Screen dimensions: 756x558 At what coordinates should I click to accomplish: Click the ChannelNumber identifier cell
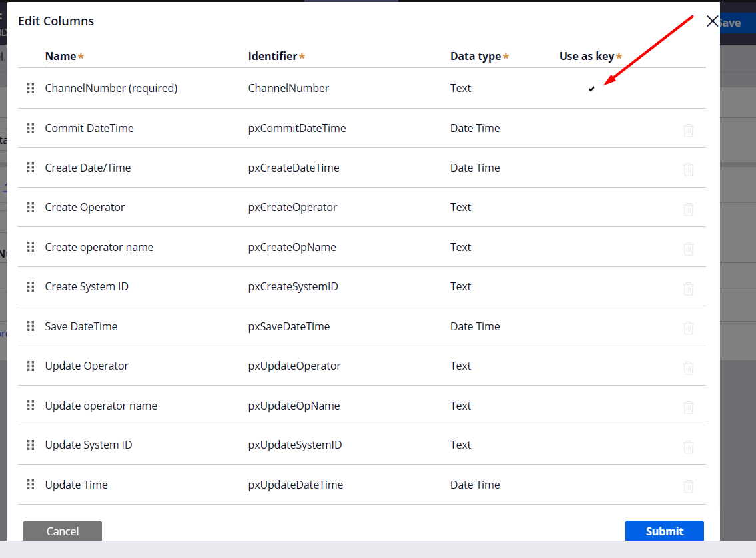click(289, 88)
